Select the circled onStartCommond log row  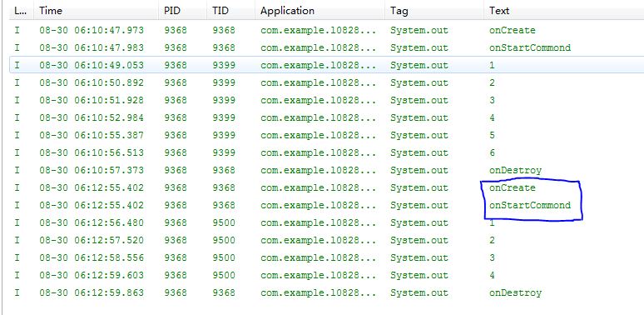coord(327,205)
